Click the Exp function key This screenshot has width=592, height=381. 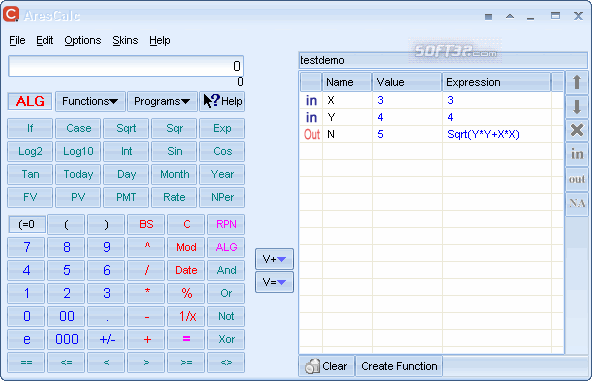click(222, 128)
